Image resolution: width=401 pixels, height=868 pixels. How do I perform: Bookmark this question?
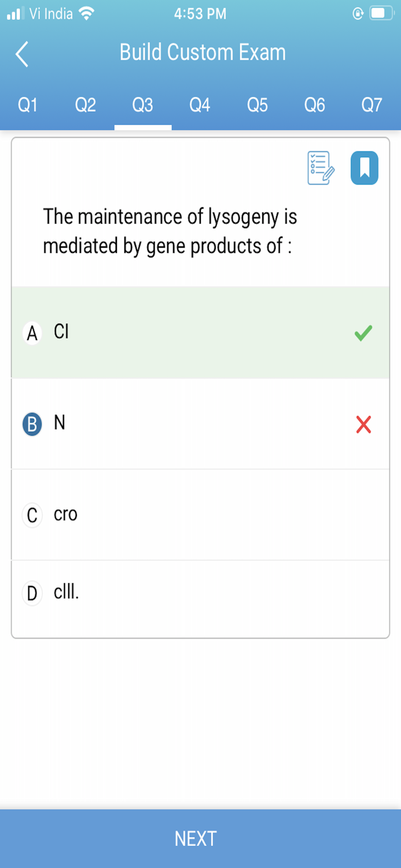(x=364, y=167)
